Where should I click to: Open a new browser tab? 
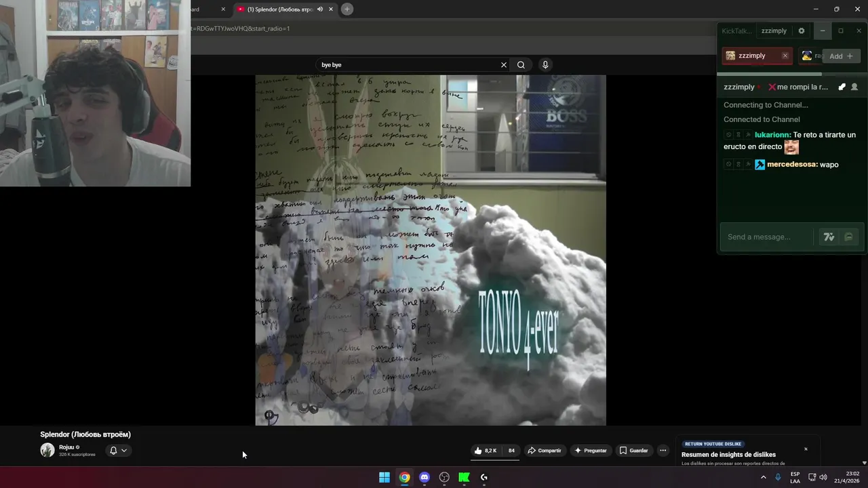(x=347, y=9)
